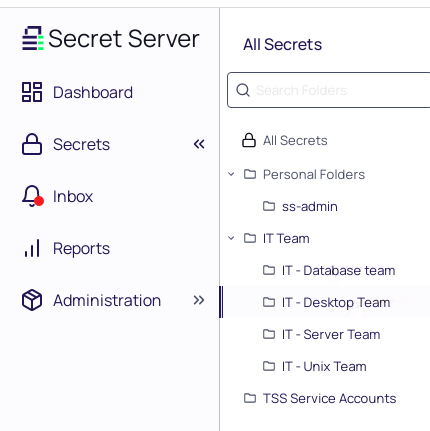Click the ss-admin folder icon

(269, 206)
